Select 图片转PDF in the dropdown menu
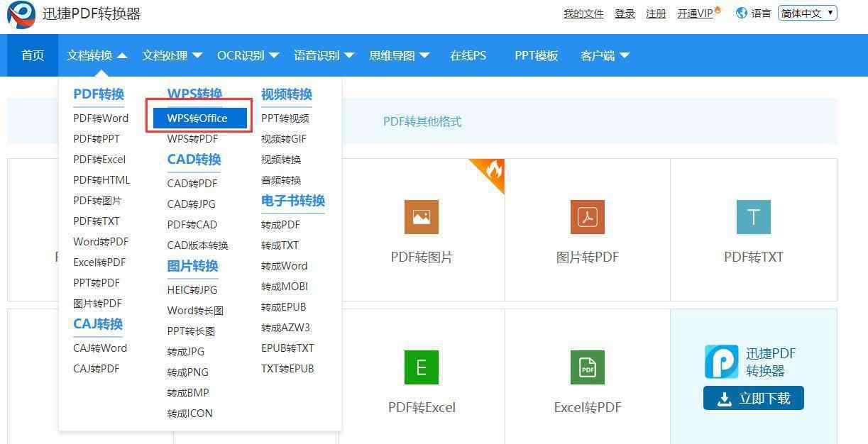868x444 pixels. click(97, 303)
